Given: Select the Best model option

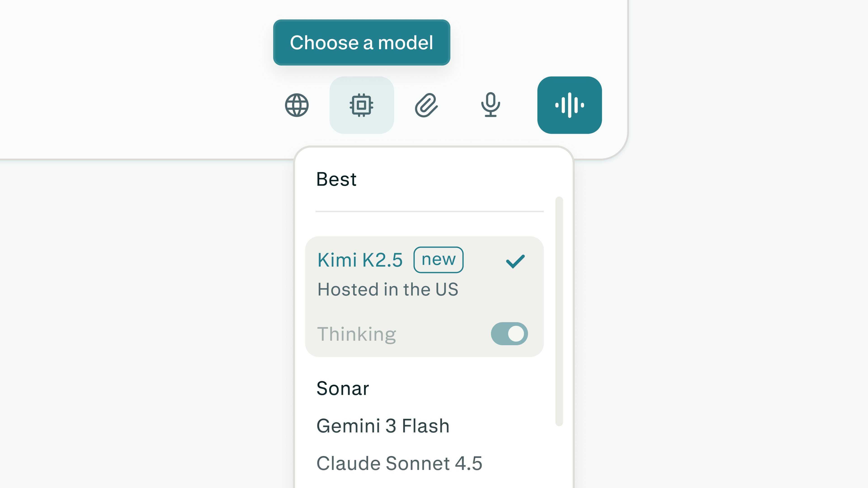Looking at the screenshot, I should tap(336, 179).
